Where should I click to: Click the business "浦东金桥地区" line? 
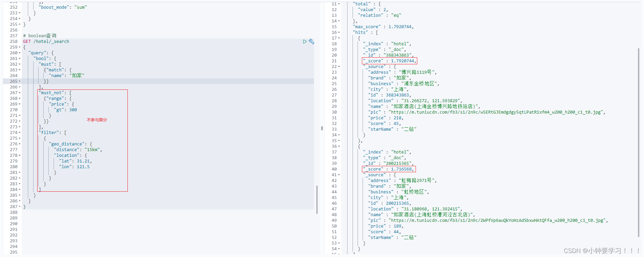[x=404, y=84]
